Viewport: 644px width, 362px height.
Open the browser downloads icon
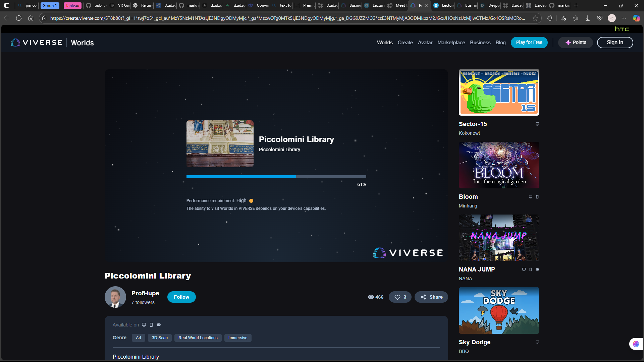click(x=588, y=18)
